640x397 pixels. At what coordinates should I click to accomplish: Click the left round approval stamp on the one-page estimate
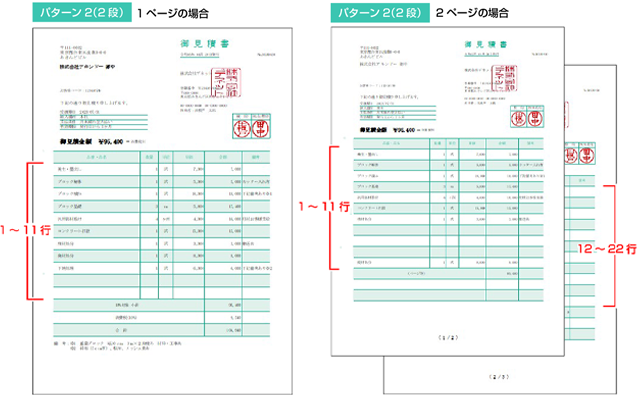pos(242,129)
